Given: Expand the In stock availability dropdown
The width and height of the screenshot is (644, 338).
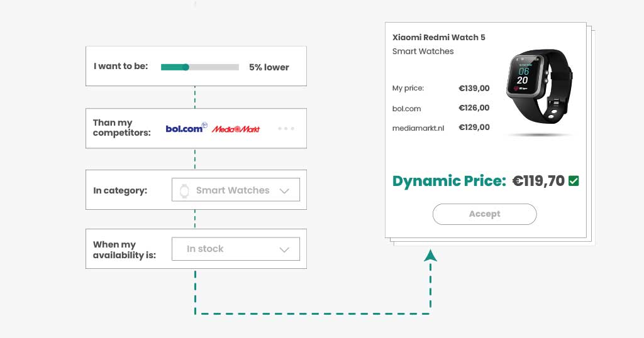Looking at the screenshot, I should [x=235, y=249].
